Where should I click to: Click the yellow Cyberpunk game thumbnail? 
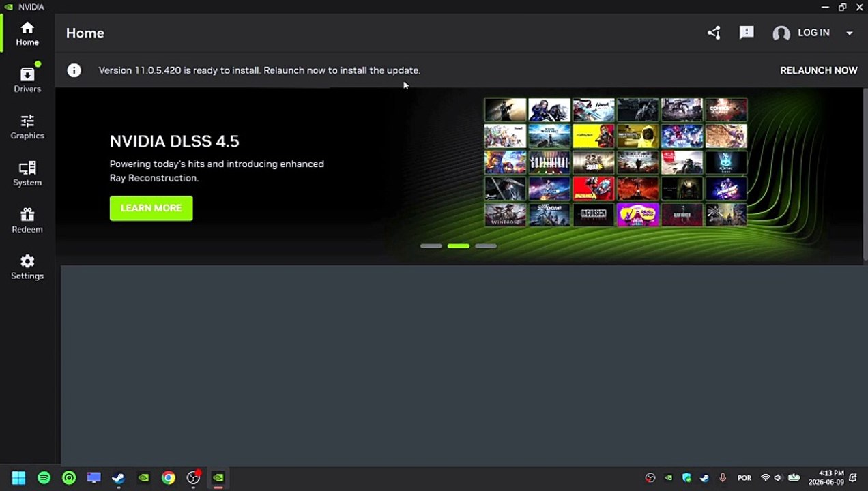[594, 136]
